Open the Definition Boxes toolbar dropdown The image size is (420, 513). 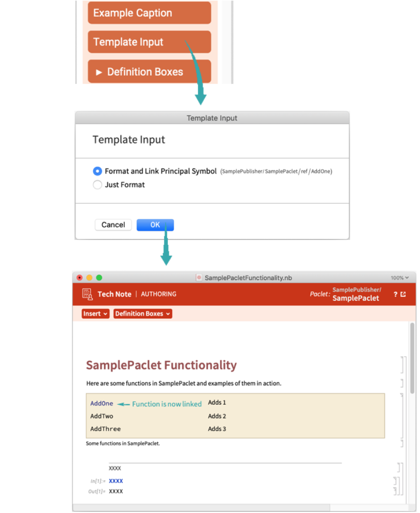(143, 314)
